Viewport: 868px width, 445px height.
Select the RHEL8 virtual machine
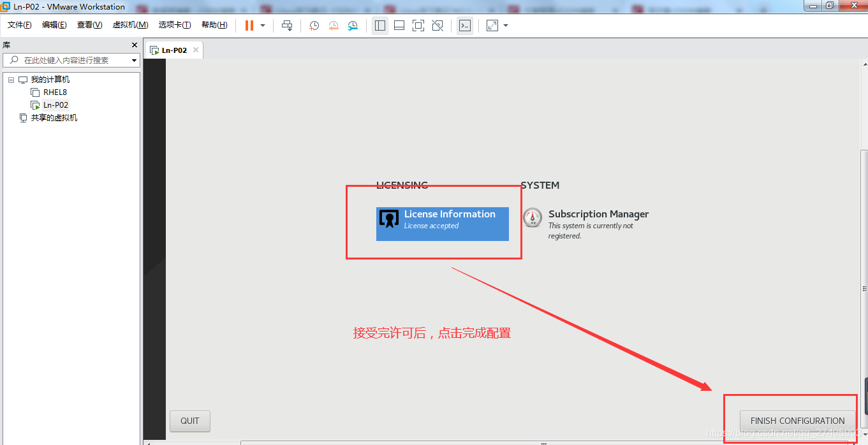(55, 92)
